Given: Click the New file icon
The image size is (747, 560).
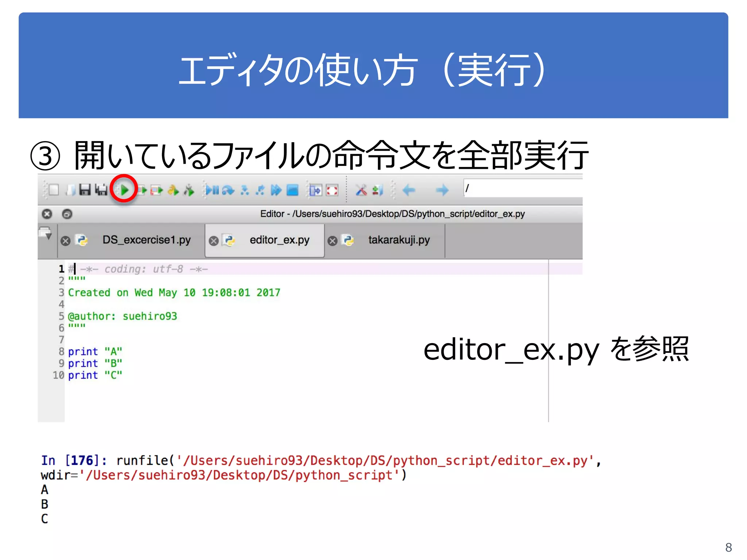Looking at the screenshot, I should (x=54, y=190).
